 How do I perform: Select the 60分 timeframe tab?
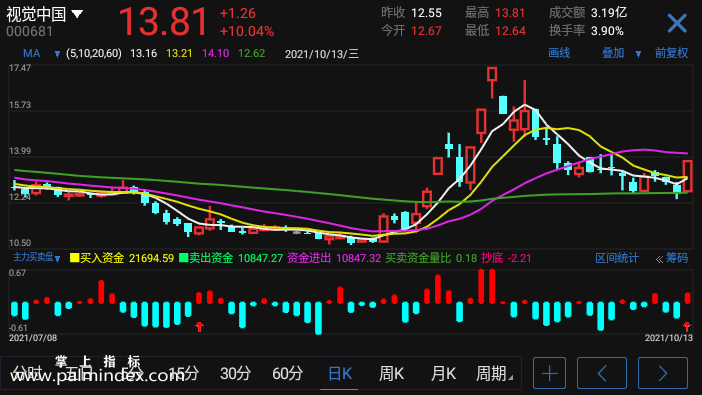287,373
